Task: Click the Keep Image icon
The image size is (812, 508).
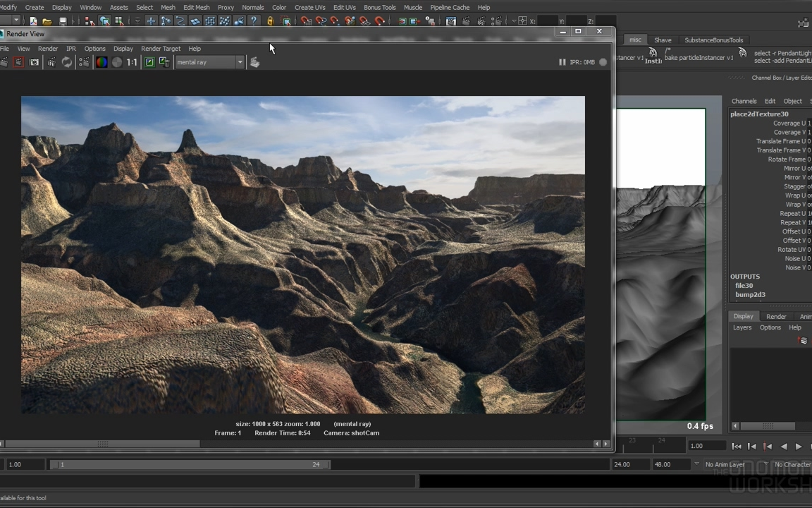Action: pos(149,62)
